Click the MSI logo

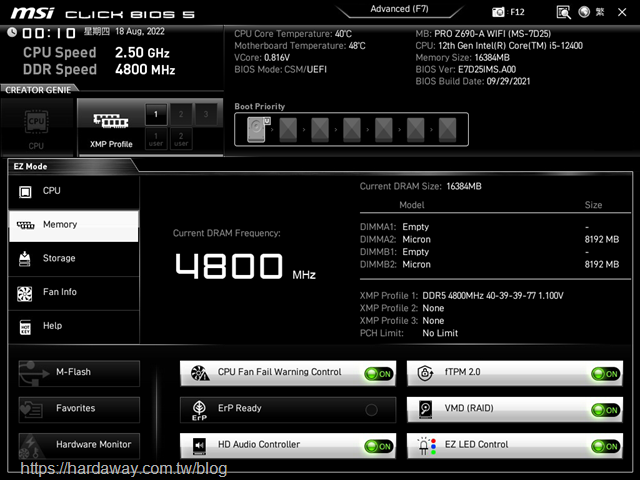tap(32, 13)
